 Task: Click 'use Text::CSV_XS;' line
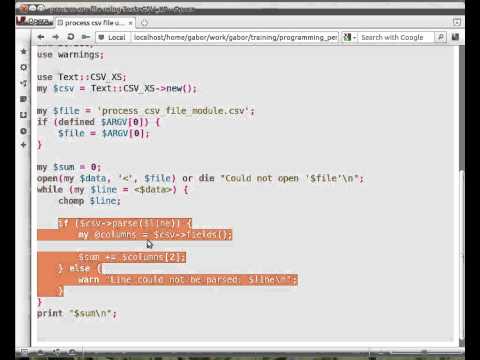(x=82, y=77)
